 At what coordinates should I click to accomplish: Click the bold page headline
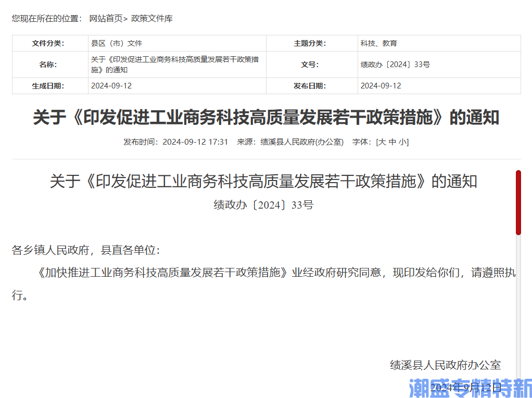click(x=266, y=117)
